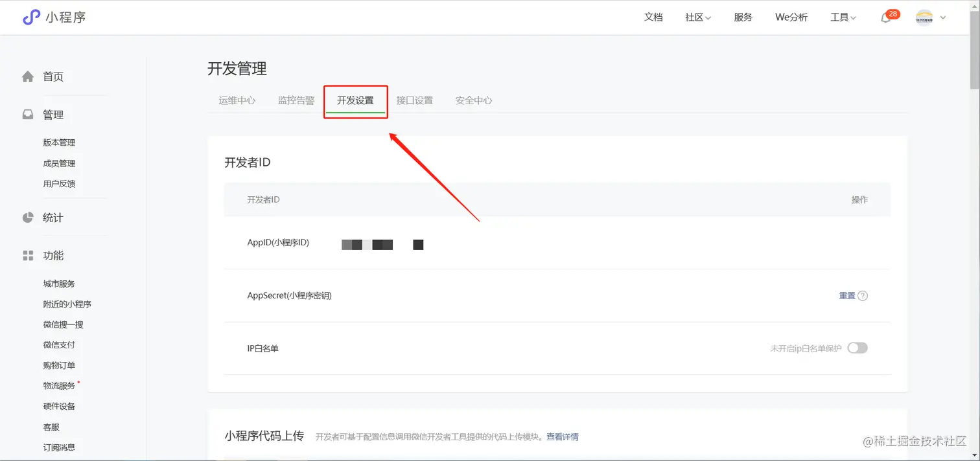Click the 统计 sidebar label

coord(53,218)
